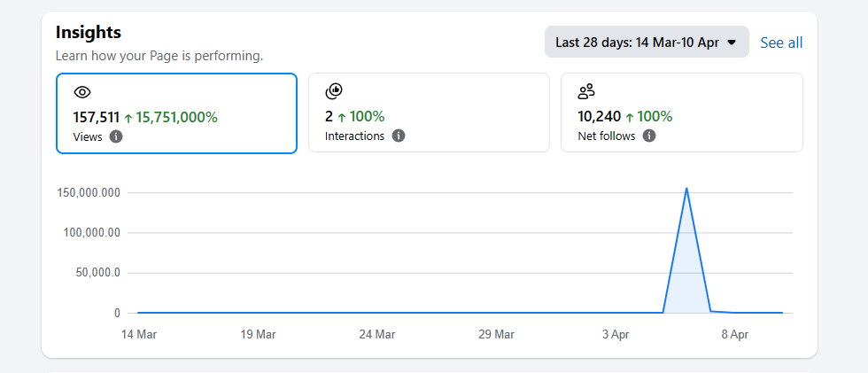Click the 14 Mar label on the x-axis

138,335
